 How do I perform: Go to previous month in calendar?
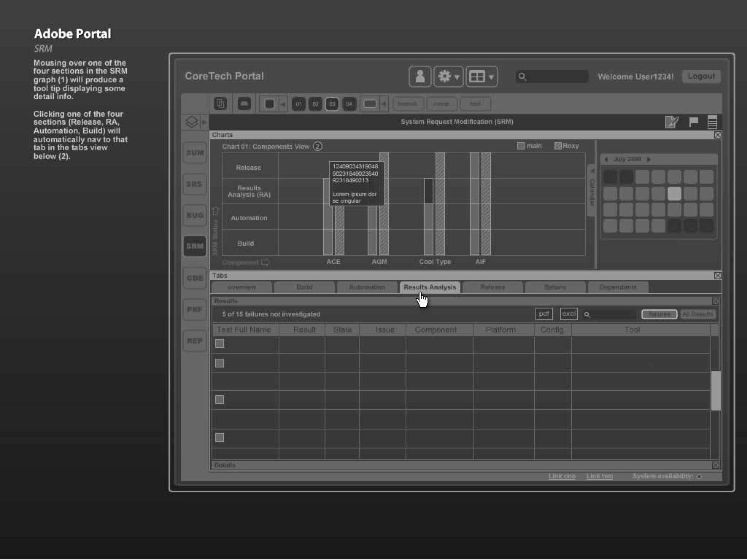point(606,160)
